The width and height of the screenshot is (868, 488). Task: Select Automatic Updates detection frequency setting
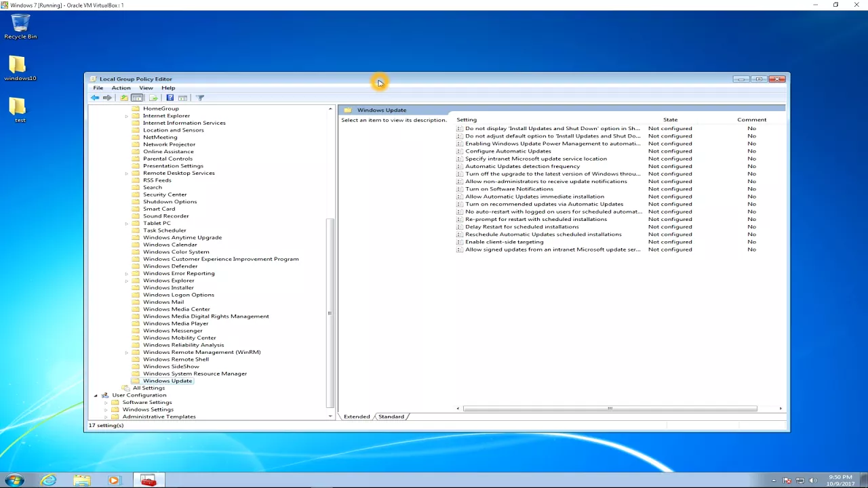pyautogui.click(x=522, y=166)
